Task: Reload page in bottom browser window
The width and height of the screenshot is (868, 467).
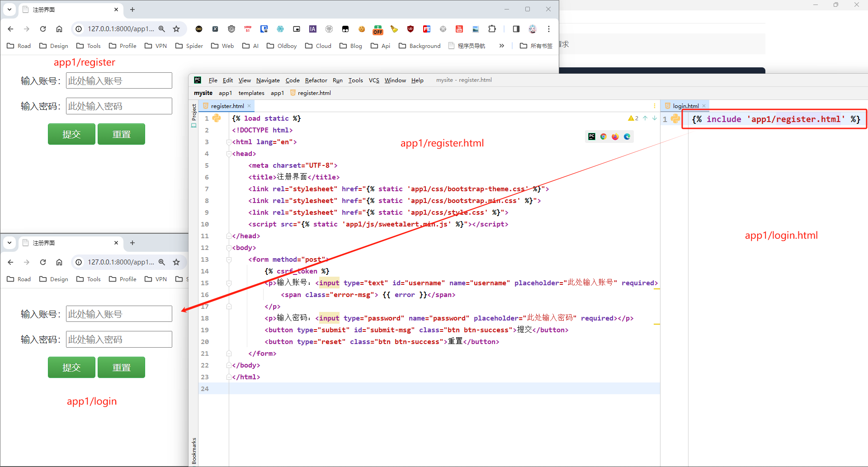Action: tap(43, 262)
